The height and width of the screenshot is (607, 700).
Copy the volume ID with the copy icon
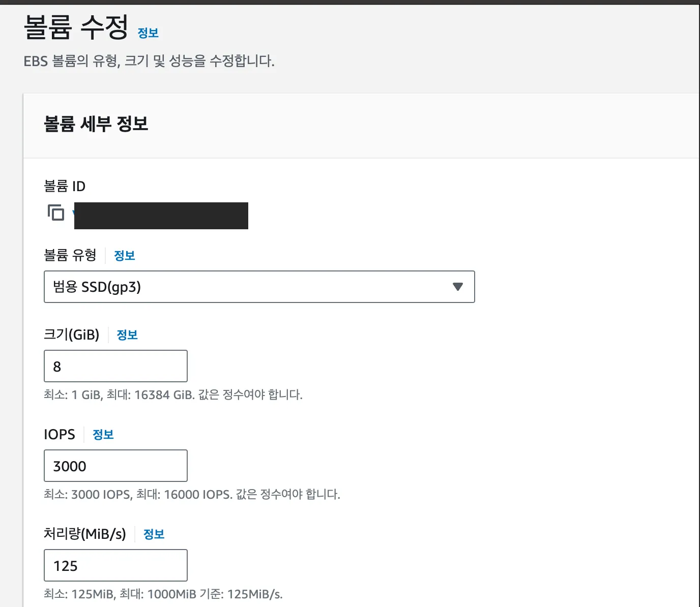56,213
